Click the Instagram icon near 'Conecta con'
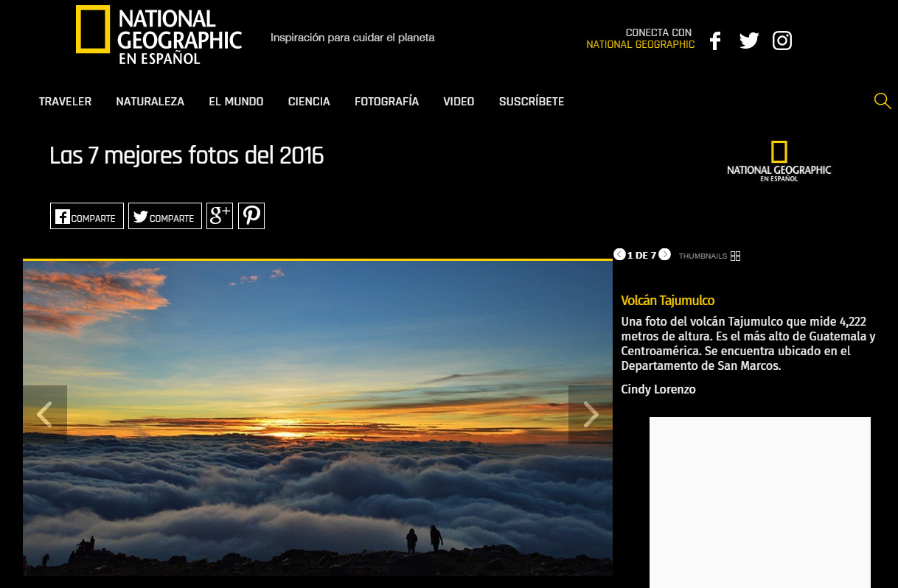The width and height of the screenshot is (898, 588). click(x=782, y=41)
